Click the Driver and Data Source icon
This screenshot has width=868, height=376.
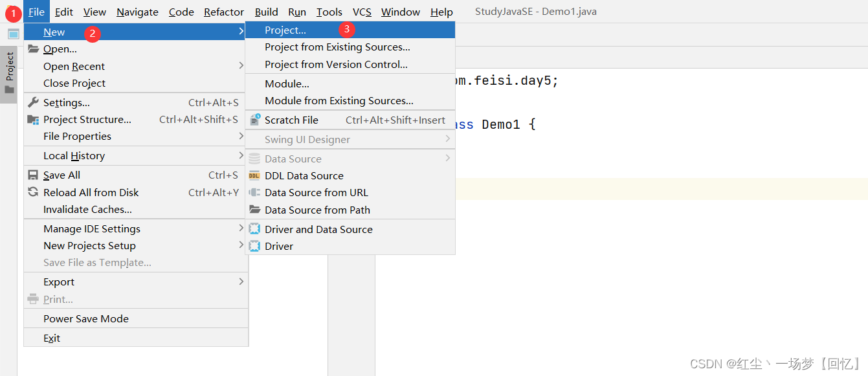(x=255, y=229)
